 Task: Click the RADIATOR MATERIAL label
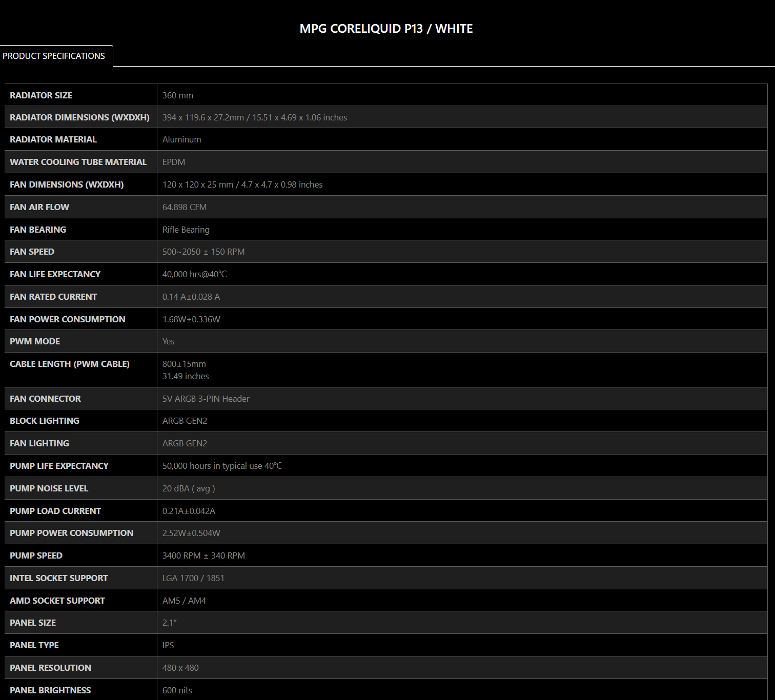click(53, 139)
